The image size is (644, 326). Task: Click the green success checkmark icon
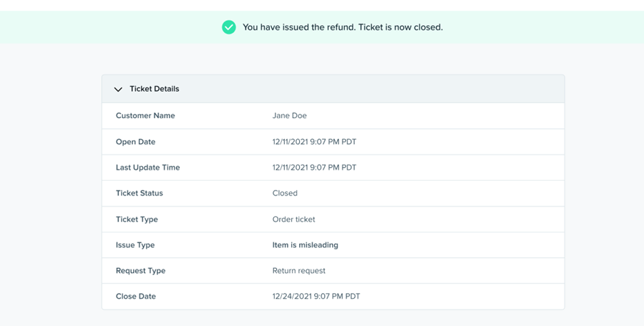click(229, 27)
